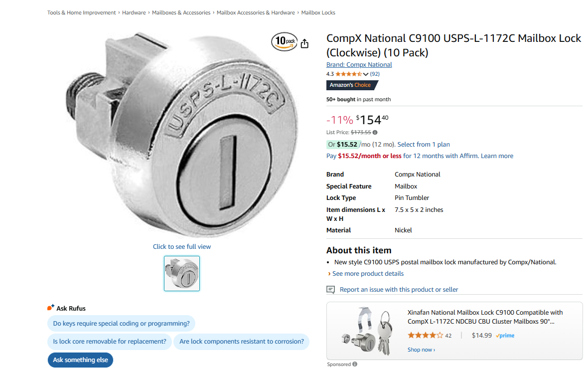Expand the rating breakdown chevron

point(366,74)
